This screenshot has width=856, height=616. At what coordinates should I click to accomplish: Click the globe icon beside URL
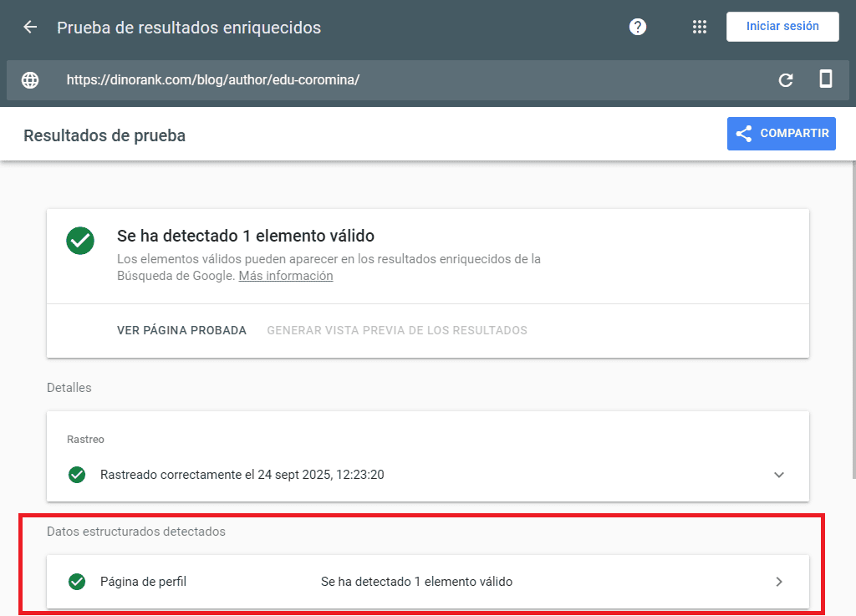[x=30, y=80]
